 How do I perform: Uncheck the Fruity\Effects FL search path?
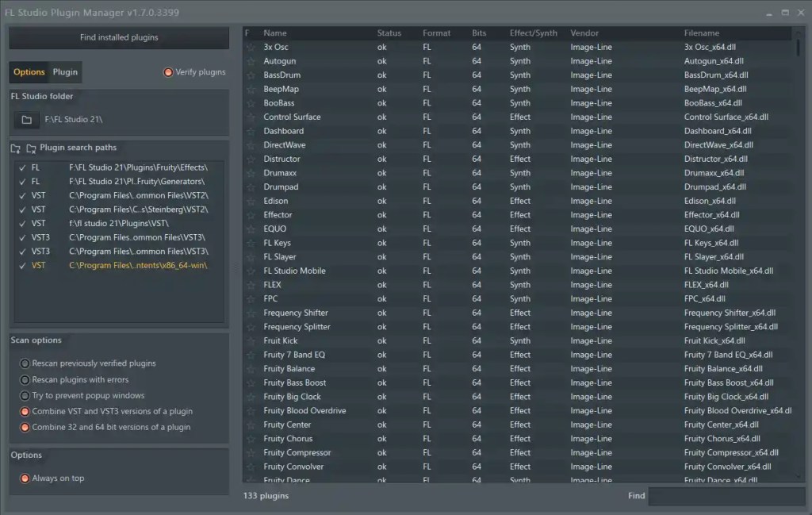22,168
